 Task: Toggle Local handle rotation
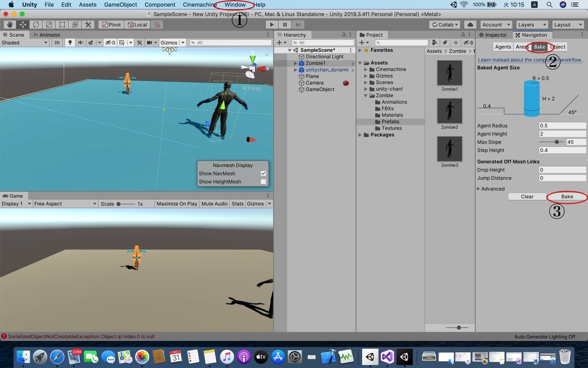click(x=137, y=25)
